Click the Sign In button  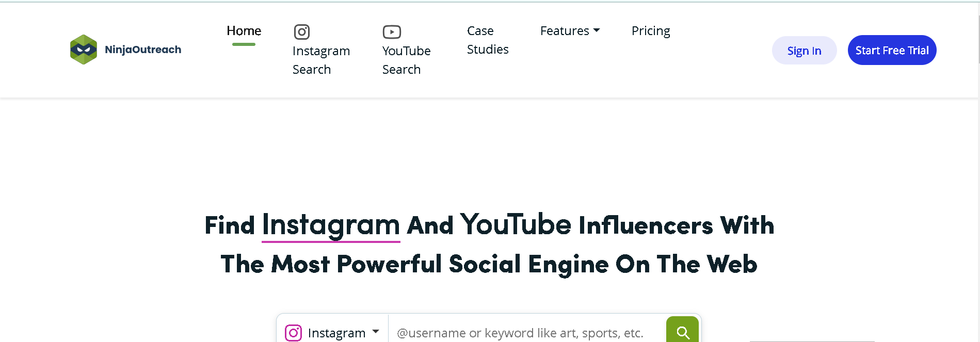804,51
